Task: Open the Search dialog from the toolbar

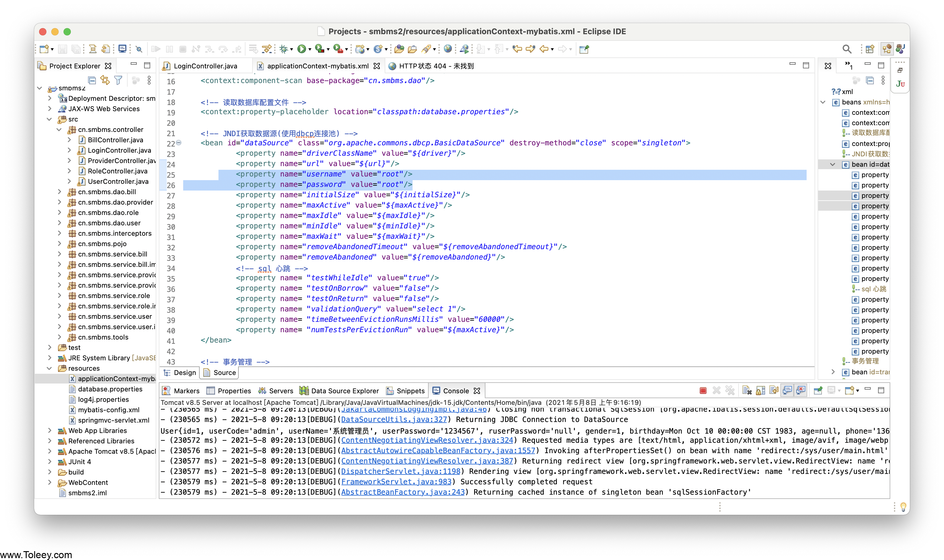Action: (847, 49)
